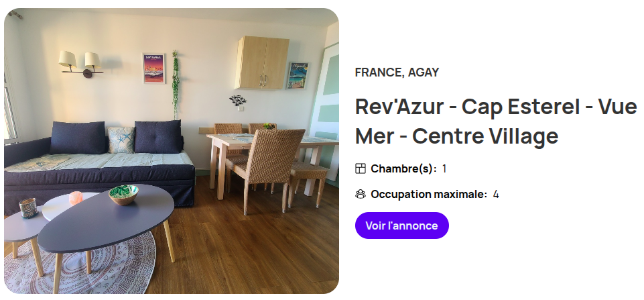
Task: Click the bedroom grid icon beside Chambre(s)
Action: [360, 168]
